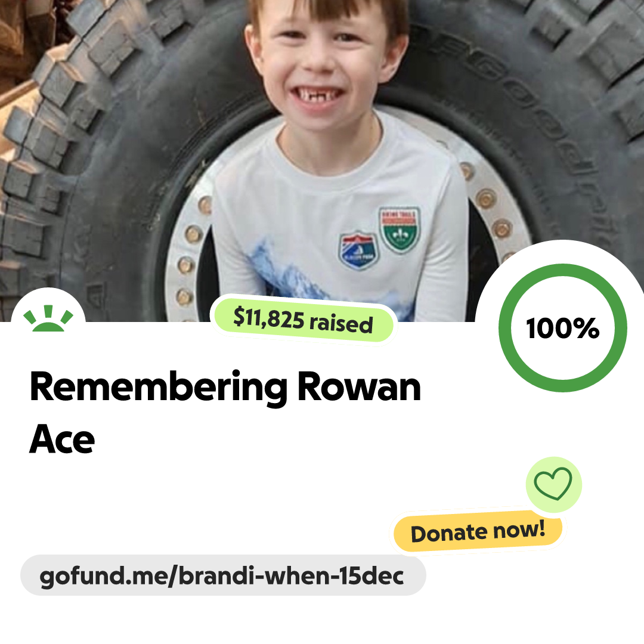Click the green shield badge on shirt

[x=399, y=229]
